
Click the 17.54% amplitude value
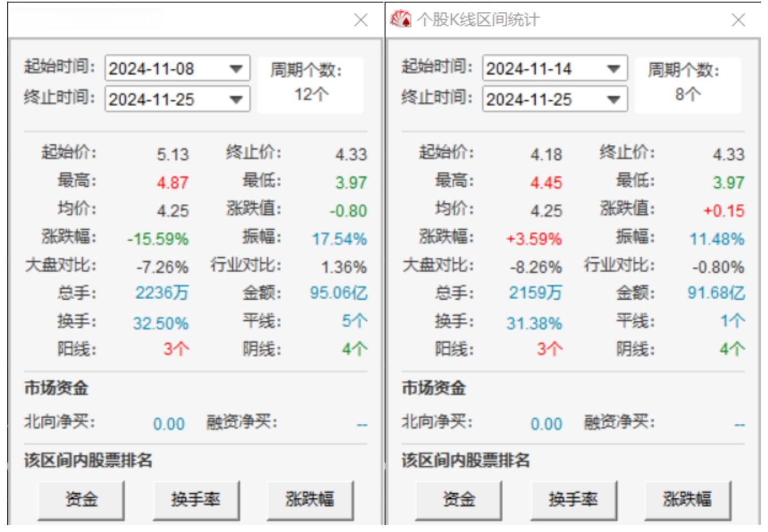click(340, 239)
